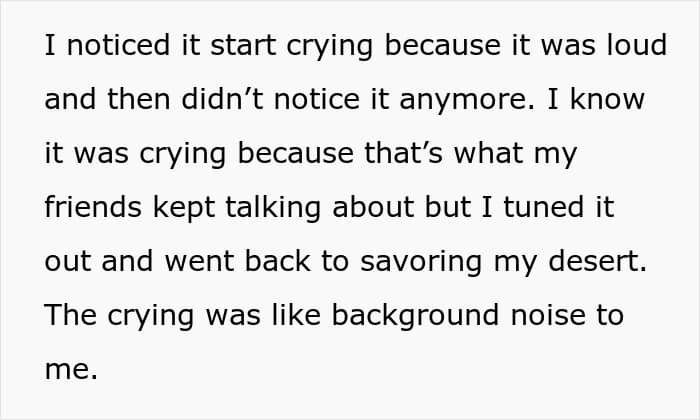Click the word "friends" in the text
The image size is (700, 420).
[x=93, y=207]
